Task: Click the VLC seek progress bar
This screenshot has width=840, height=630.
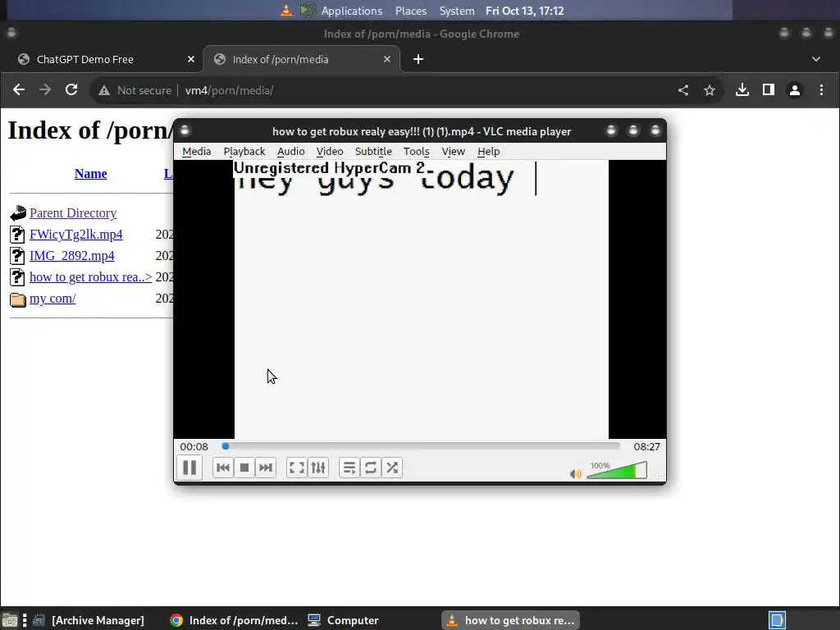Action: tap(421, 446)
